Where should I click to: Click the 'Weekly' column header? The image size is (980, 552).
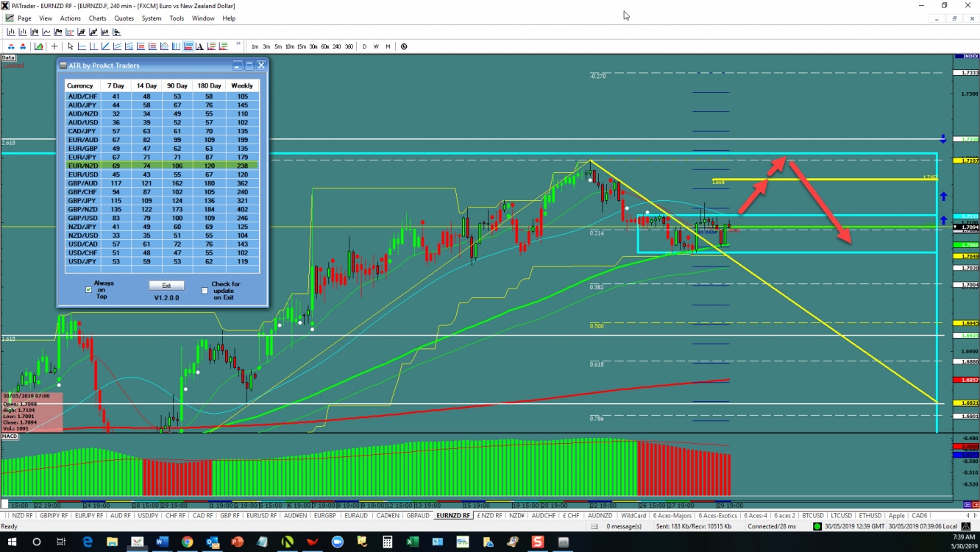point(242,86)
